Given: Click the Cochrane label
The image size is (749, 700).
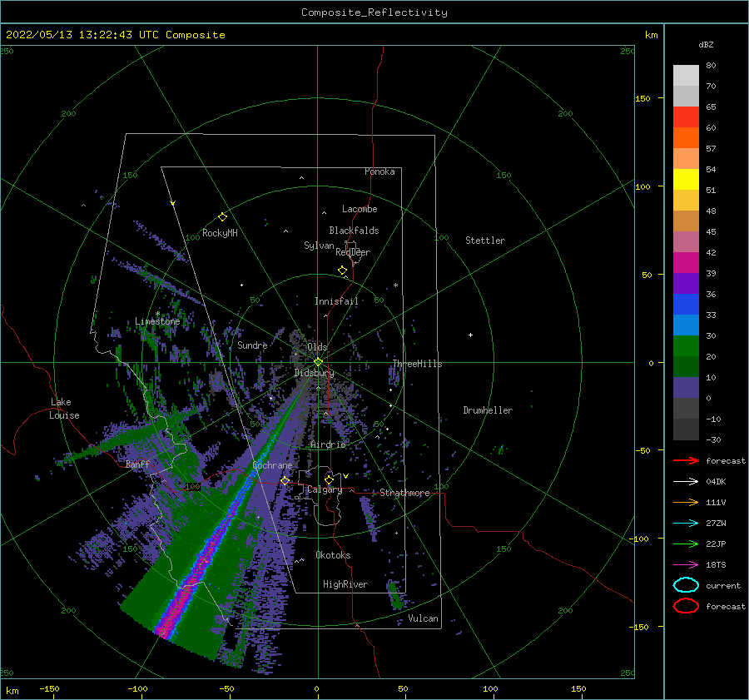Looking at the screenshot, I should click(x=272, y=465).
